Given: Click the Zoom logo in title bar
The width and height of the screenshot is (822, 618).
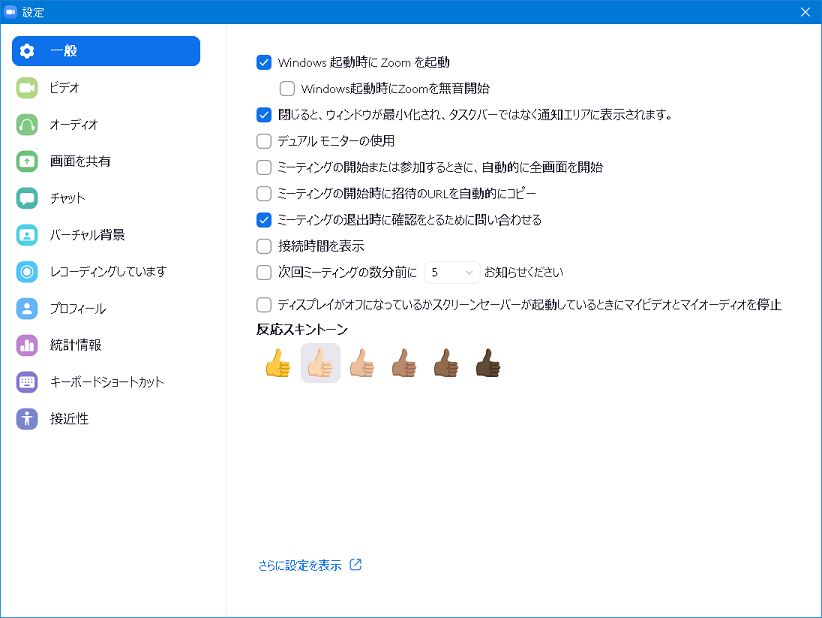Looking at the screenshot, I should (x=10, y=12).
